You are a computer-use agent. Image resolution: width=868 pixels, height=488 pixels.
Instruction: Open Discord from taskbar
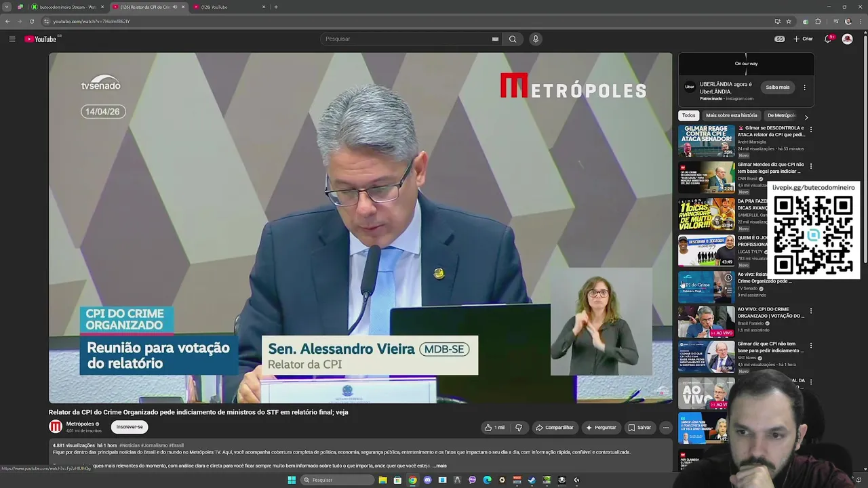[x=427, y=480]
